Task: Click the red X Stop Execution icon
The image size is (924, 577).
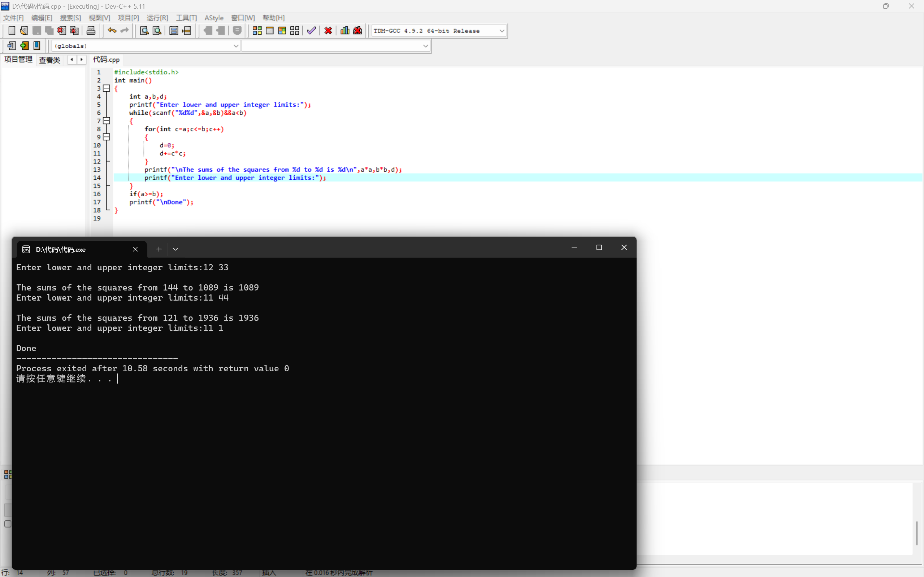Action: pyautogui.click(x=328, y=31)
